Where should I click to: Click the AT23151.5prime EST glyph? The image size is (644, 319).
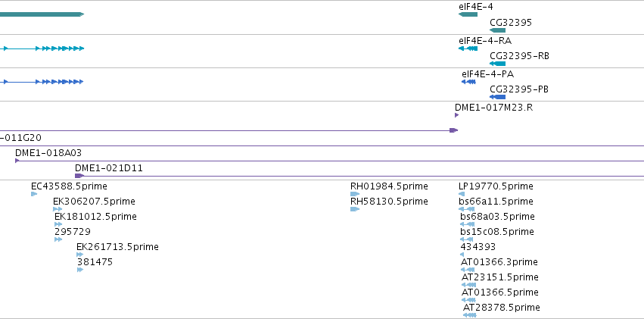[468, 285]
